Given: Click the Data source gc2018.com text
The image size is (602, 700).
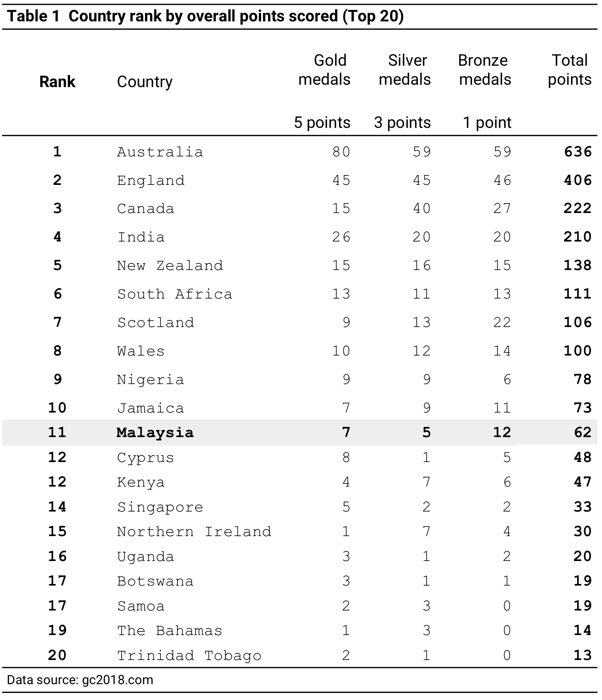Looking at the screenshot, I should (x=80, y=680).
